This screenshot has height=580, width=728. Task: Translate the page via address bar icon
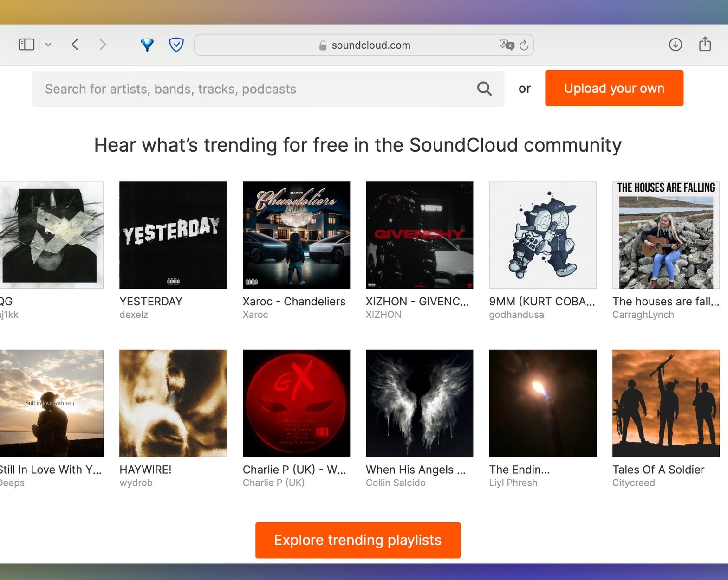[x=507, y=45]
